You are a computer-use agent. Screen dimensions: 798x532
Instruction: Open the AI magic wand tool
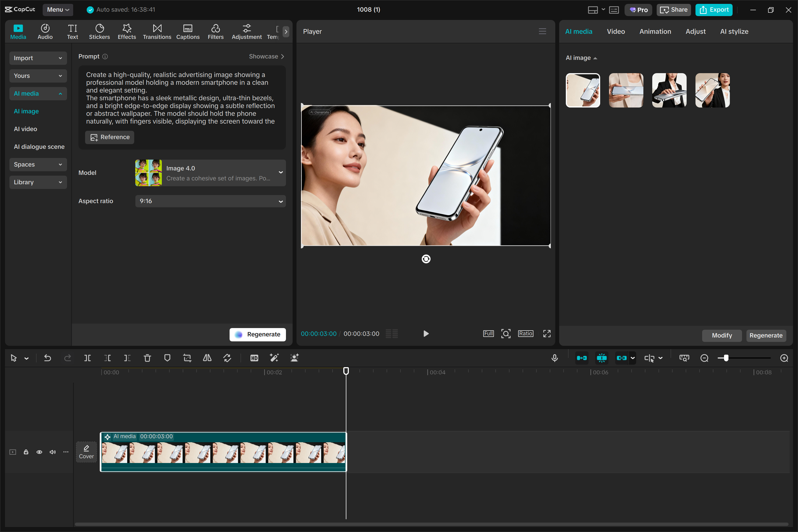pos(274,358)
